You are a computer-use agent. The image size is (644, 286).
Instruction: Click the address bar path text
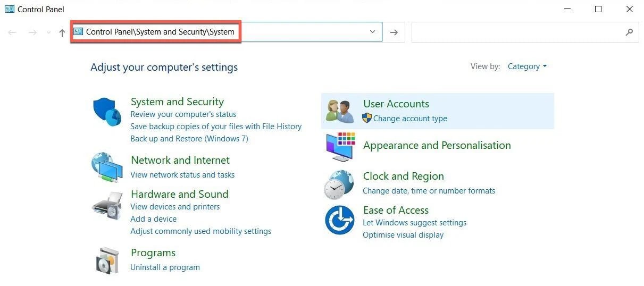[160, 32]
